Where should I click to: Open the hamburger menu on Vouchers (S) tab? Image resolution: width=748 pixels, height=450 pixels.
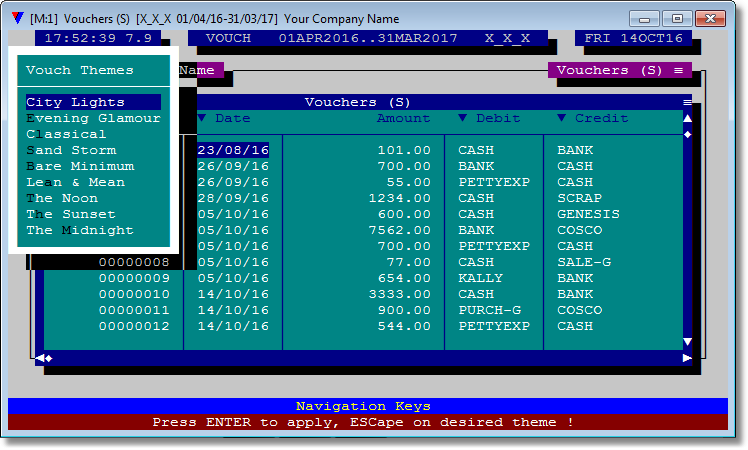pyautogui.click(x=678, y=70)
